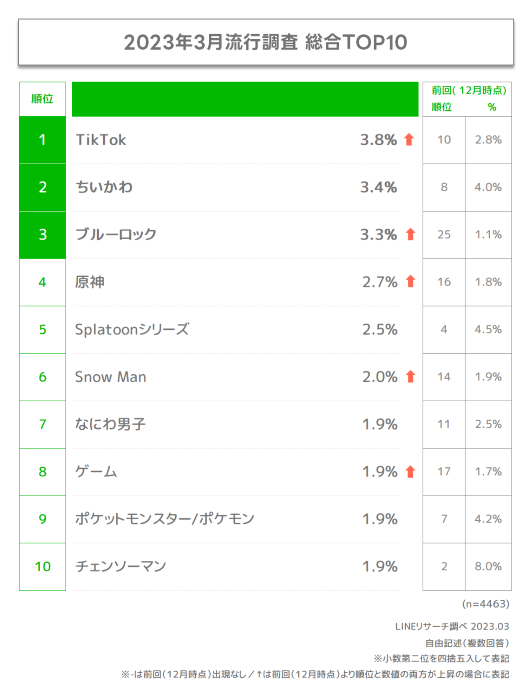
Task: Click the 順位 column header on the left
Action: [x=42, y=99]
